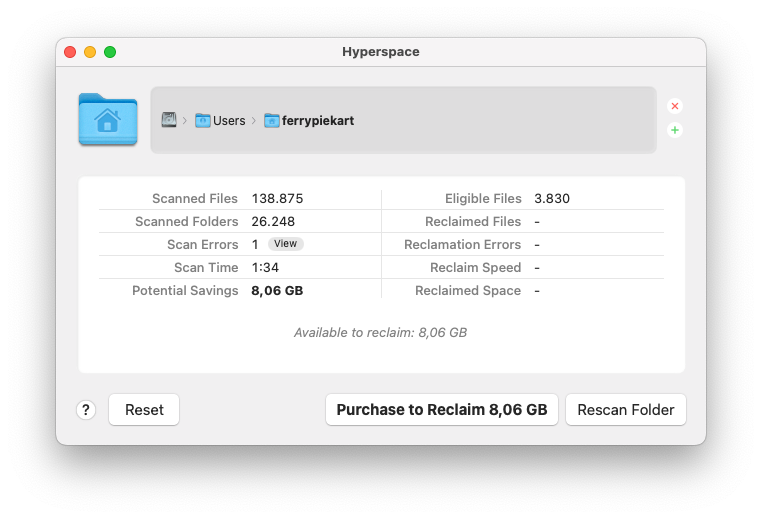The image size is (762, 519).
Task: Click the Scanned Folders label
Action: pyautogui.click(x=187, y=221)
